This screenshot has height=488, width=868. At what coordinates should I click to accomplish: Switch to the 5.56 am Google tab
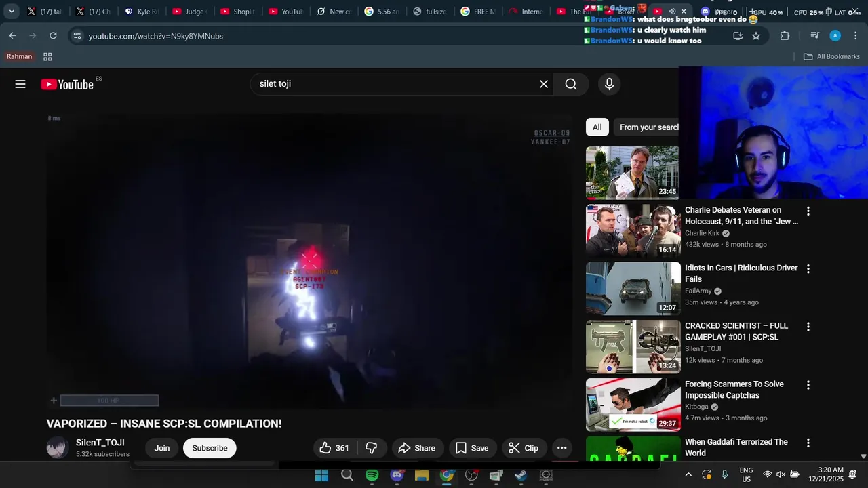pos(382,12)
